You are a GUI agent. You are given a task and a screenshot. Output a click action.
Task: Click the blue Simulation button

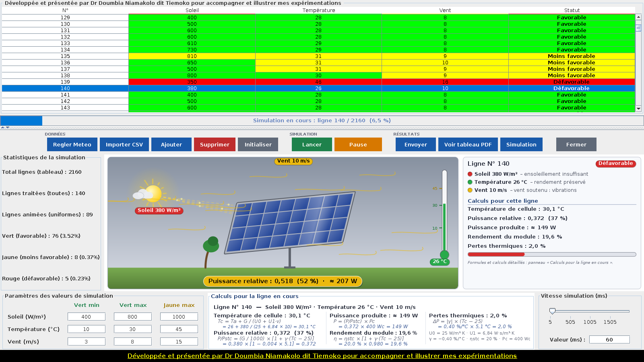point(521,144)
